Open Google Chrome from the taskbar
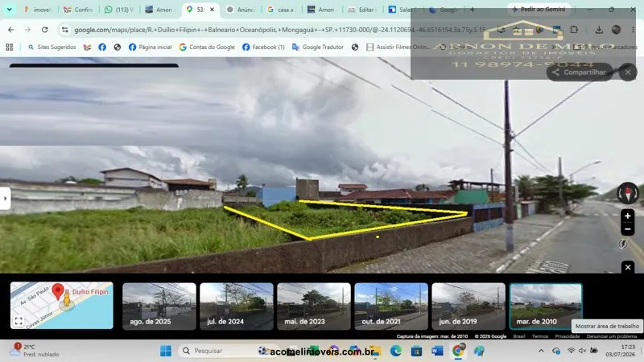Image resolution: width=644 pixels, height=362 pixels. (x=458, y=351)
